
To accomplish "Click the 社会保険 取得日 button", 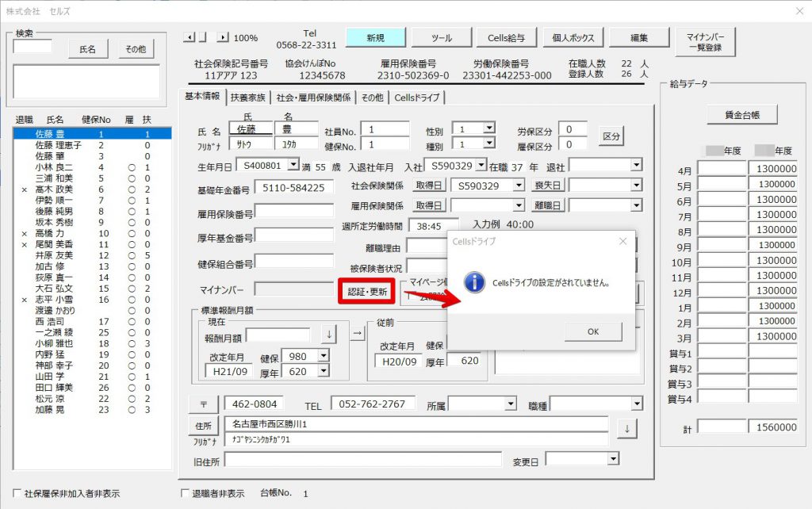I will click(429, 186).
